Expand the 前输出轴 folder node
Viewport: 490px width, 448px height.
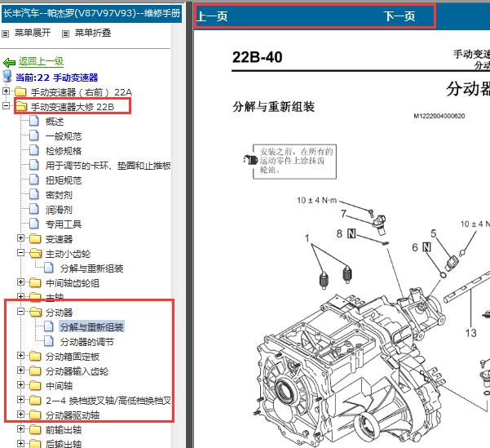click(20, 428)
